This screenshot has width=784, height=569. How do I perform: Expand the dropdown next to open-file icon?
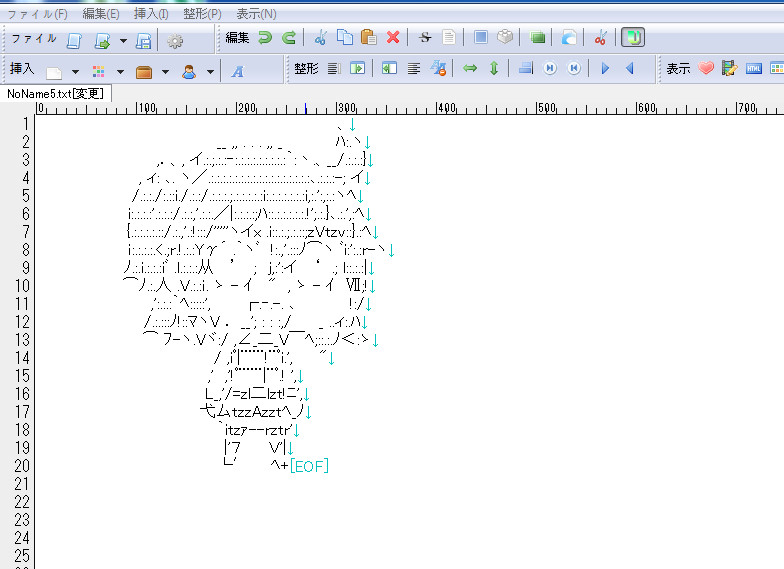(123, 41)
